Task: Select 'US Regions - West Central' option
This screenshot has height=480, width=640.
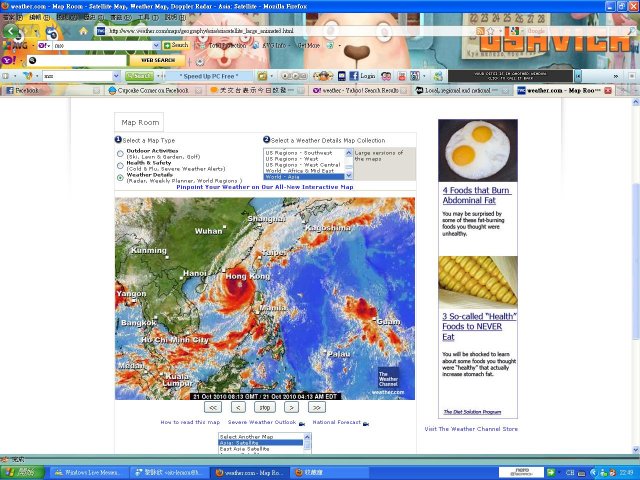Action: point(303,165)
